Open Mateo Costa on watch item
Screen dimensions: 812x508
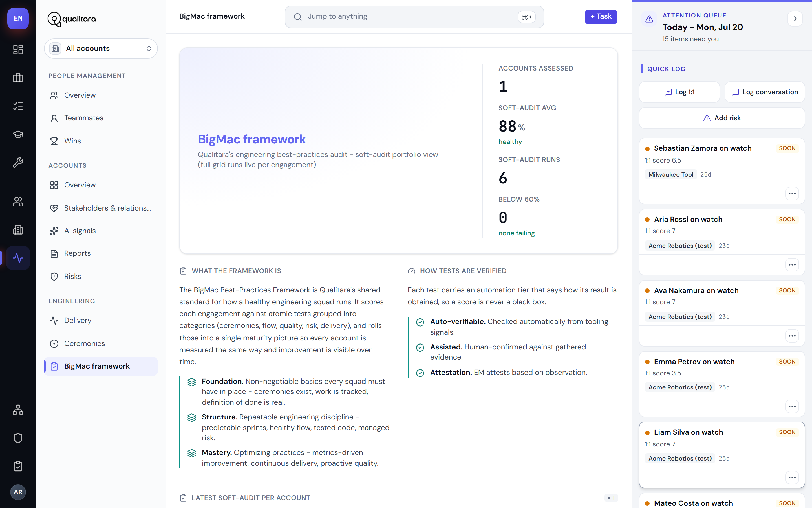[x=693, y=503]
